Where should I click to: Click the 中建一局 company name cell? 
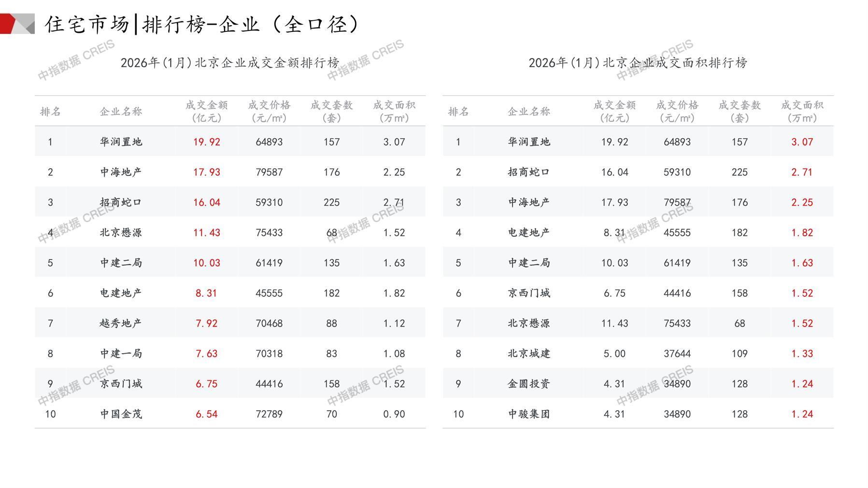121,354
